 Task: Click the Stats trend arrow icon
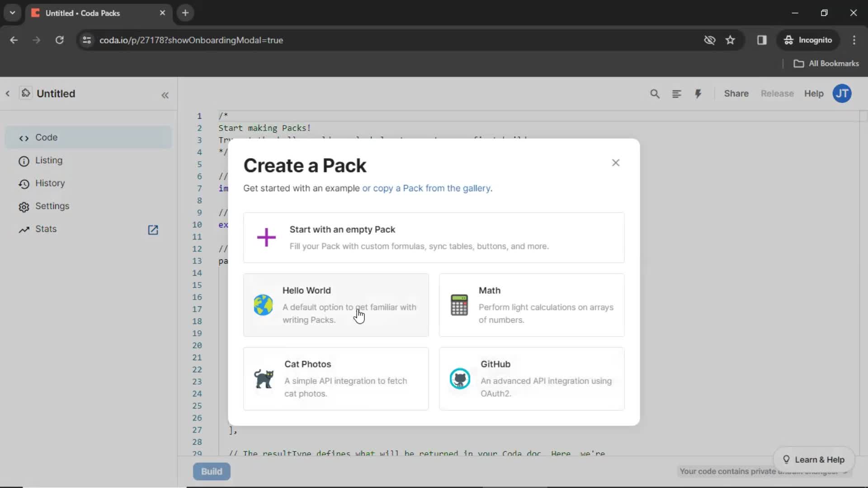click(x=24, y=230)
